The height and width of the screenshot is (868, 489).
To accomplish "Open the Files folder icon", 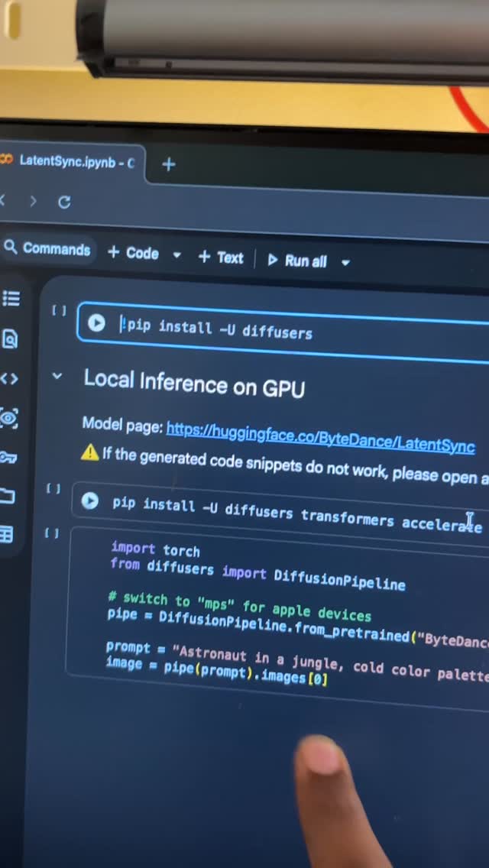I will (x=7, y=495).
